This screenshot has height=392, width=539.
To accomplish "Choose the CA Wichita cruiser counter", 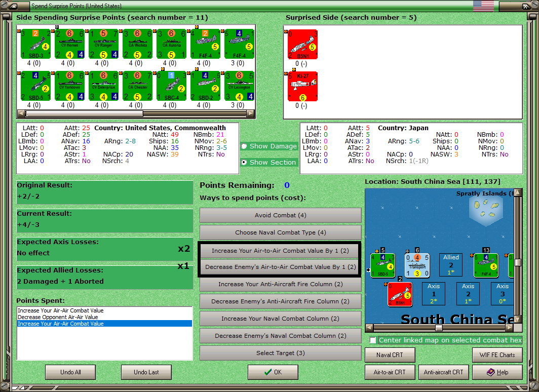I will click(x=137, y=44).
